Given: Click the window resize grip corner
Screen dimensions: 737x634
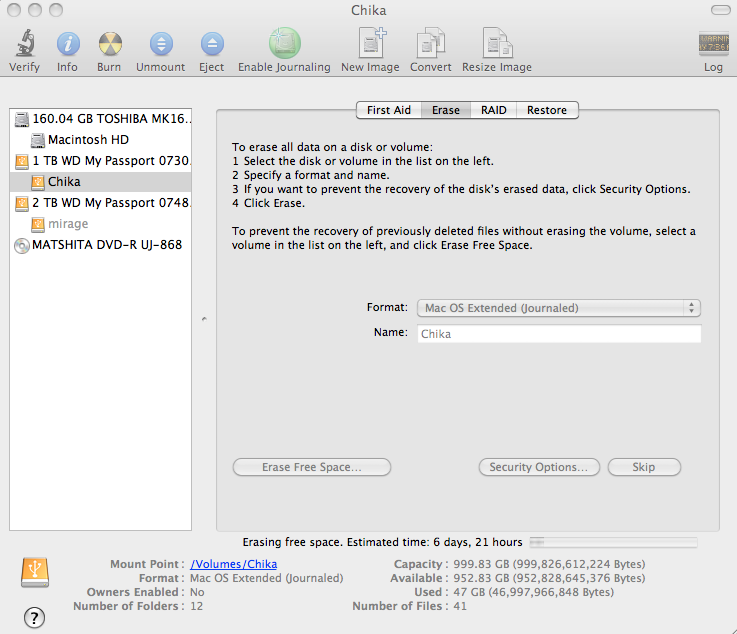Looking at the screenshot, I should point(732,630).
